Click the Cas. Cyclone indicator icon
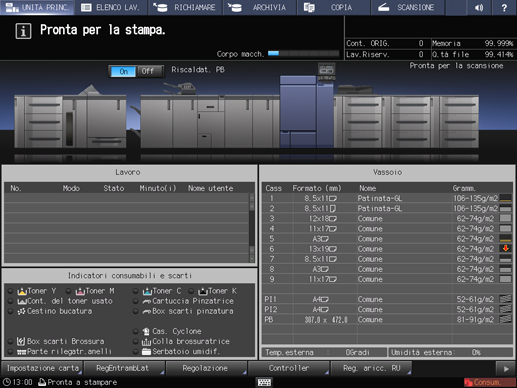This screenshot has height=388, width=517. coord(146,331)
